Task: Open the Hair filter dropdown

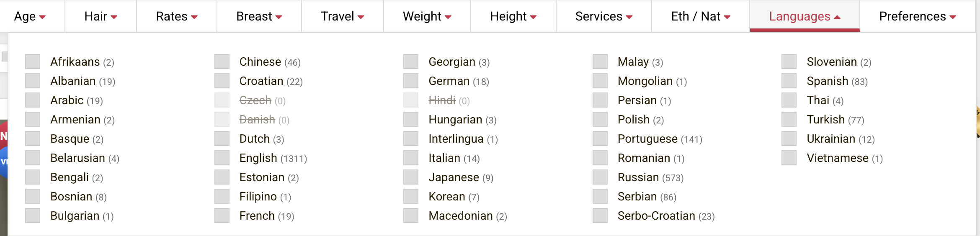Action: pos(101,16)
